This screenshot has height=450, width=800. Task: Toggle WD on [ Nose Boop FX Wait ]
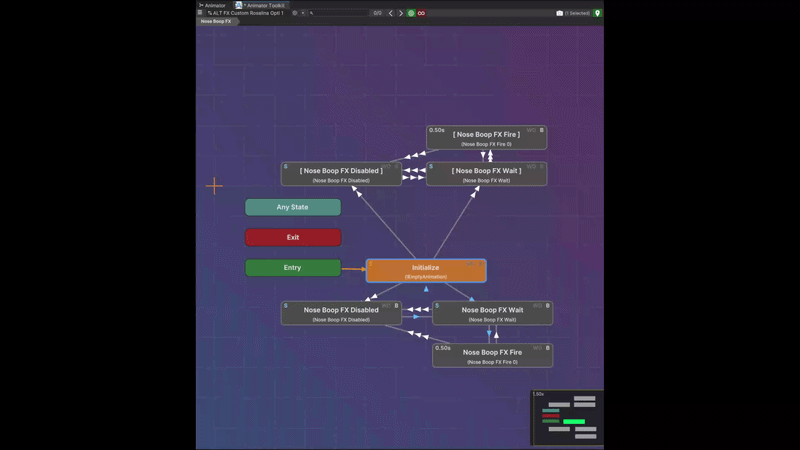(531, 166)
